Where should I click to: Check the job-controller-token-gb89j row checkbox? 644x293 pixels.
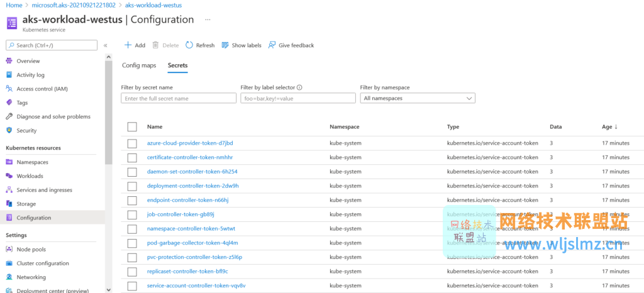click(x=132, y=214)
